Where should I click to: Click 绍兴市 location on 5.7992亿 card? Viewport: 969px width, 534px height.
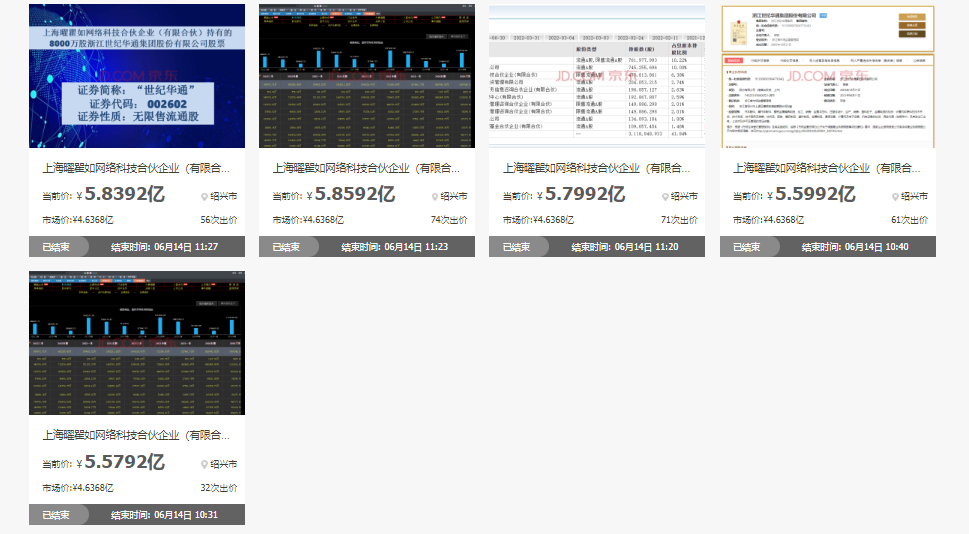684,197
